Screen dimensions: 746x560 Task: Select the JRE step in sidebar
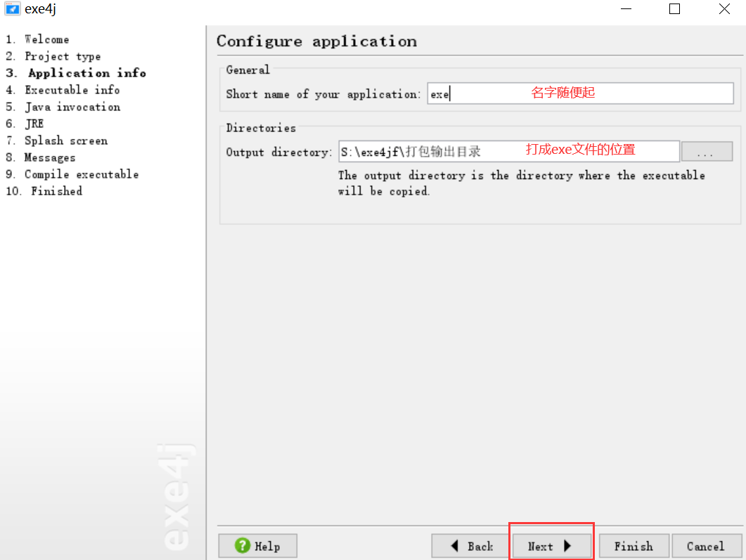tap(34, 124)
